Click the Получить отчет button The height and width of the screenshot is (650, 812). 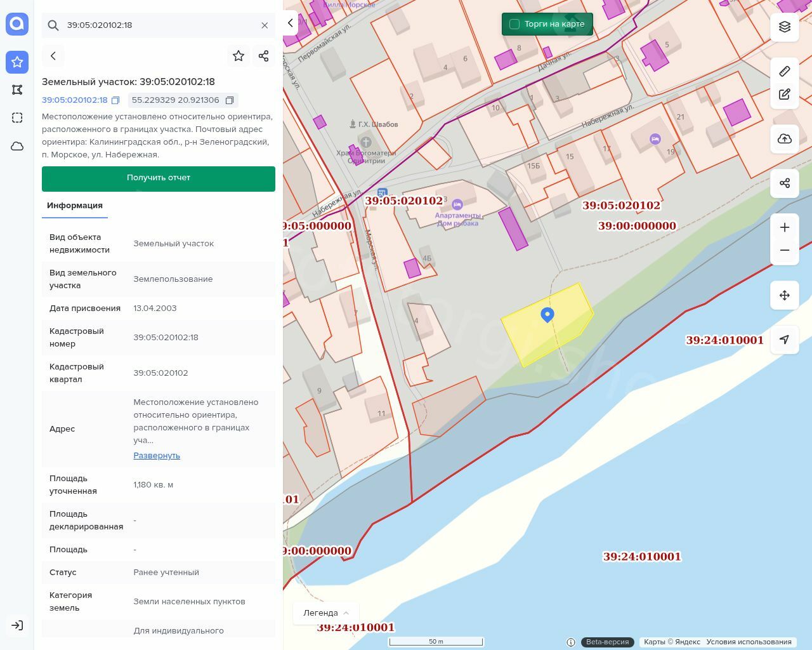[x=159, y=178]
